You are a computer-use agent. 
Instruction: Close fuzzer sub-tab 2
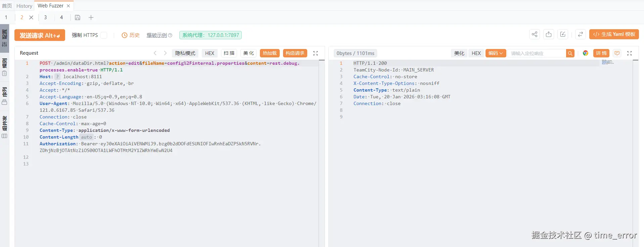(31, 17)
